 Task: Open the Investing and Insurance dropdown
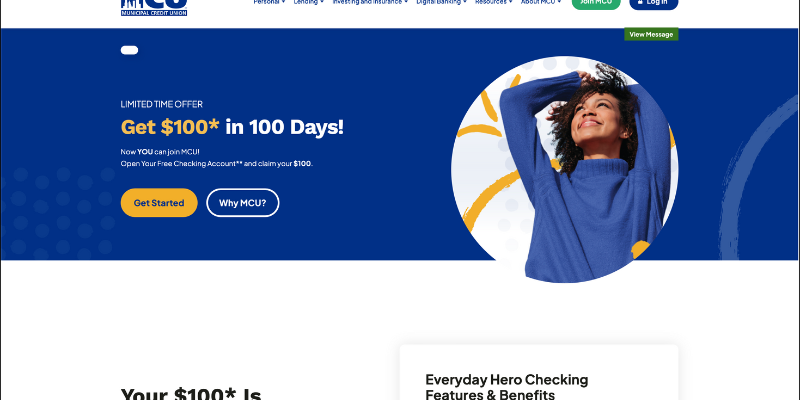click(370, 2)
